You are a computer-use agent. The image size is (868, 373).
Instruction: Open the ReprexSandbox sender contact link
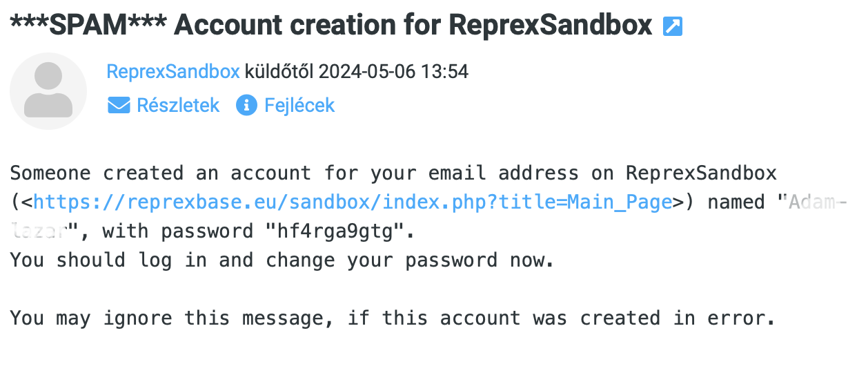point(172,71)
